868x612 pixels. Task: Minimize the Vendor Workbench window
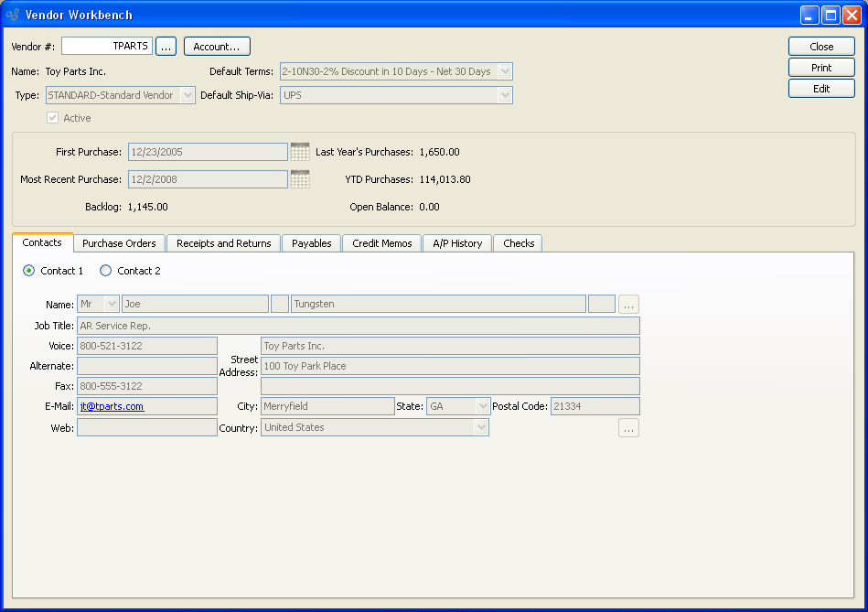point(809,15)
